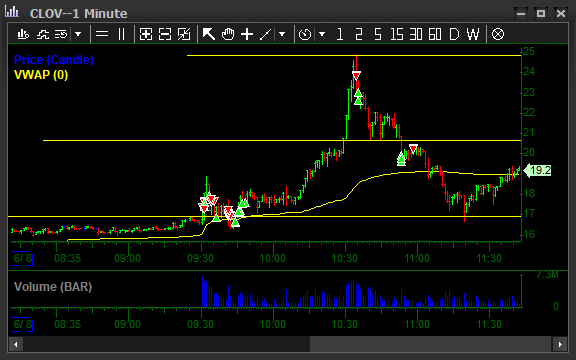Image resolution: width=576 pixels, height=360 pixels.
Task: Click the fit-to-window zoom icon
Action: tap(184, 34)
